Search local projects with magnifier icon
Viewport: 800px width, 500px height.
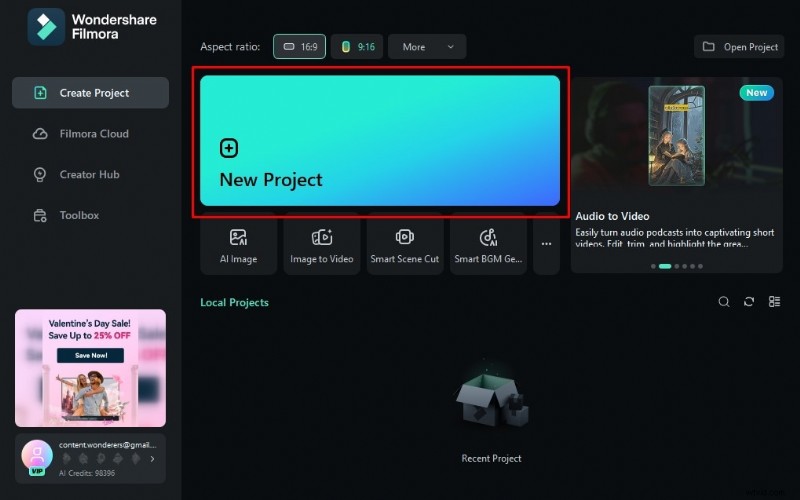[x=724, y=302]
